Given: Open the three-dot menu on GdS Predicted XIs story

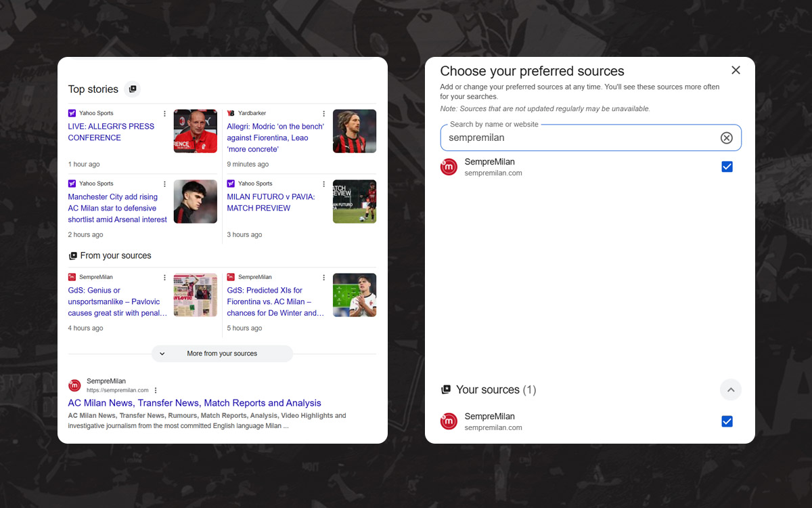Looking at the screenshot, I should (323, 277).
